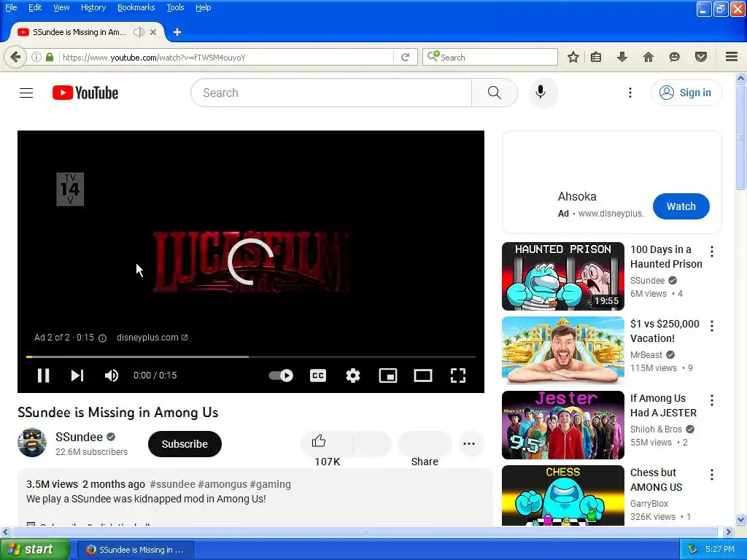
Task: Go full screen in the player
Action: 458,376
